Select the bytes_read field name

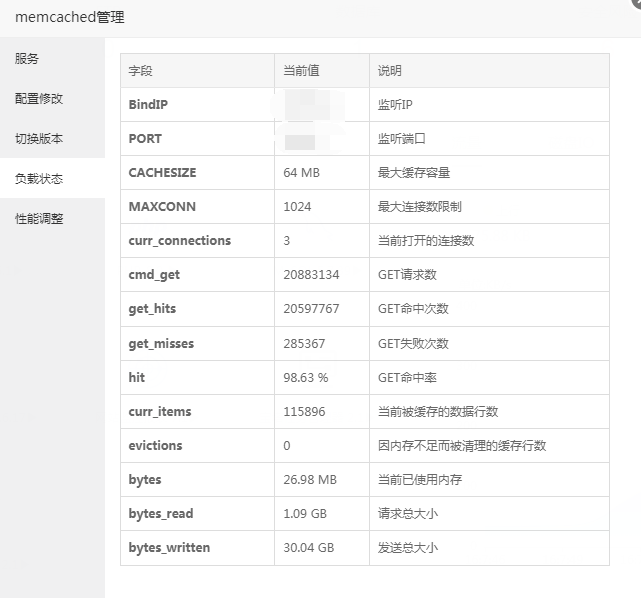point(161,513)
